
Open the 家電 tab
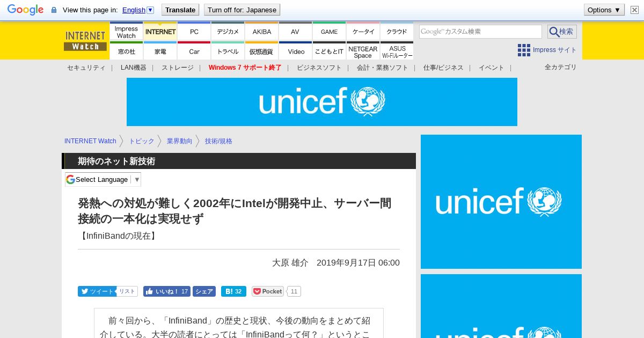(160, 51)
